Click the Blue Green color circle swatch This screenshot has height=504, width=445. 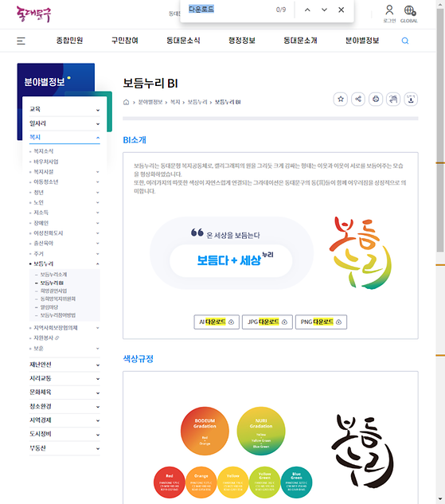pyautogui.click(x=296, y=483)
